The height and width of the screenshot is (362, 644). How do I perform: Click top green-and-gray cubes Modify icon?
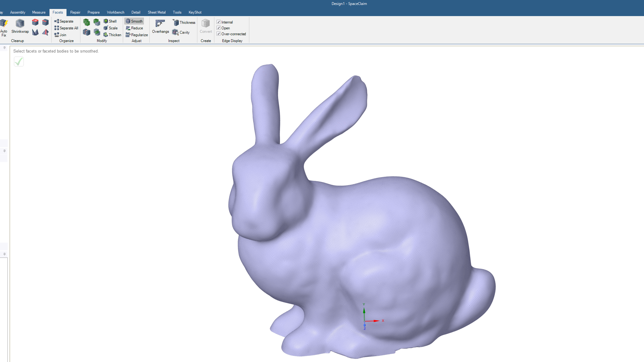[97, 22]
